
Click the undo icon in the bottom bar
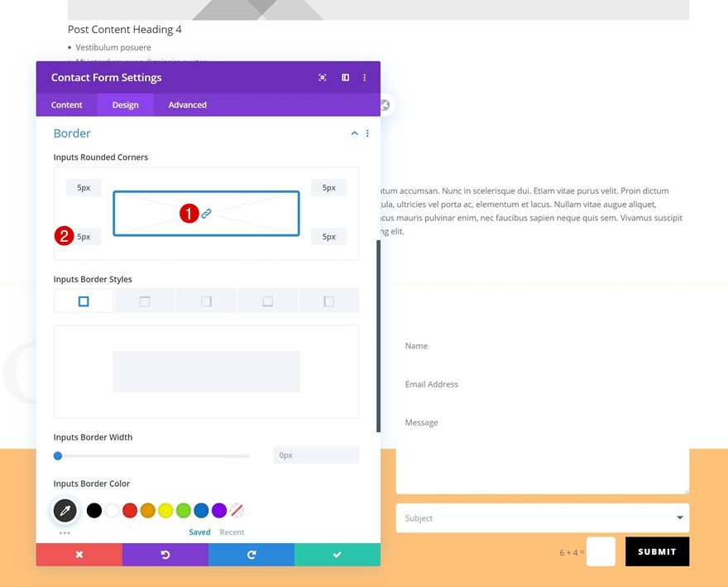pyautogui.click(x=165, y=555)
